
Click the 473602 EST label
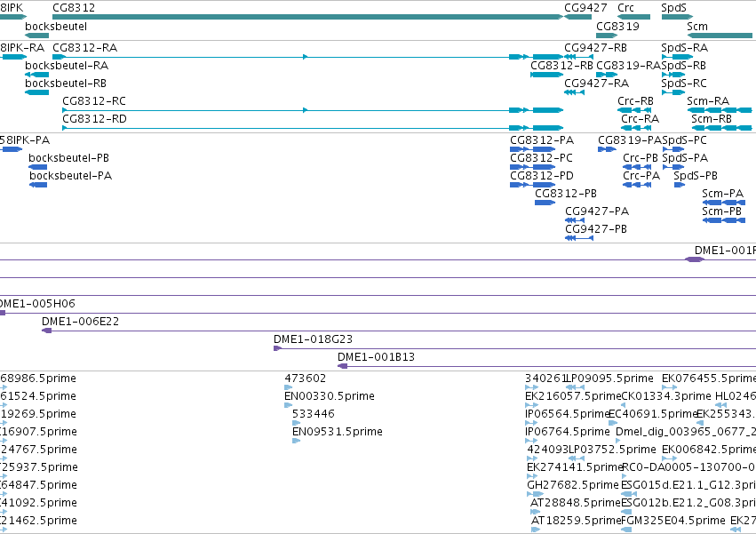point(306,379)
